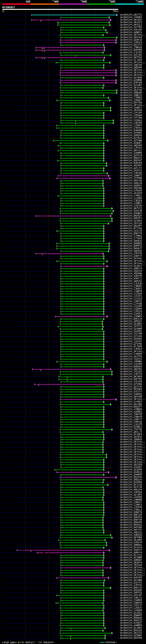Choose the UniRef100_A7NS65 row label

131,191
